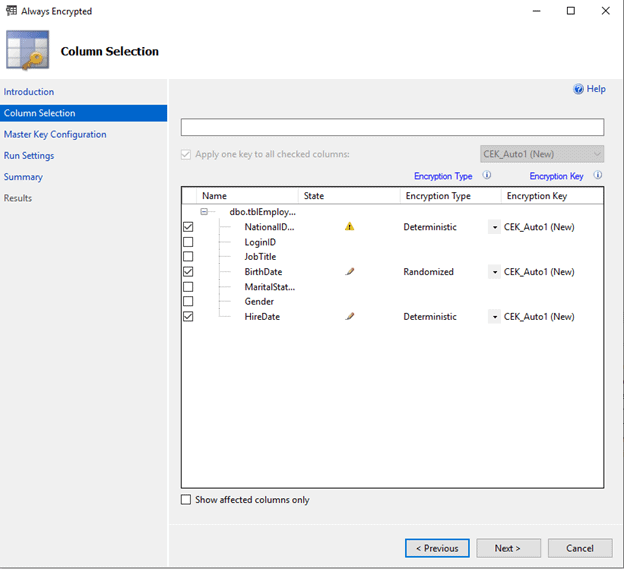Collapse the dbo.tblEmployee tree node
This screenshot has height=569, width=624.
pyautogui.click(x=204, y=212)
